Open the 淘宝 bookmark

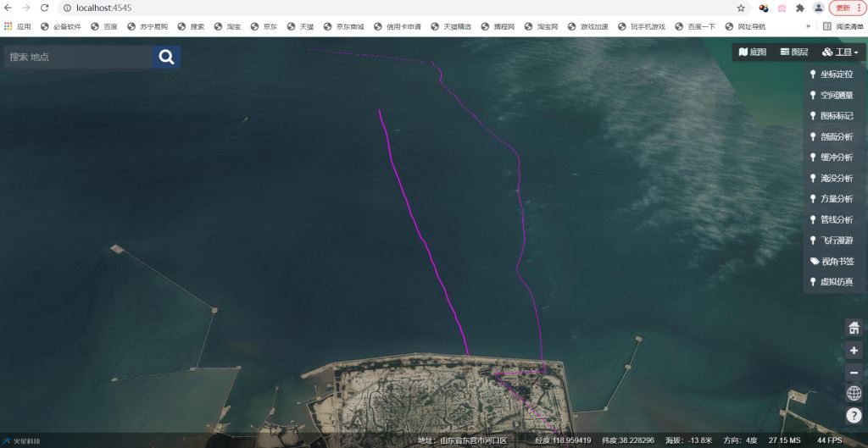227,26
